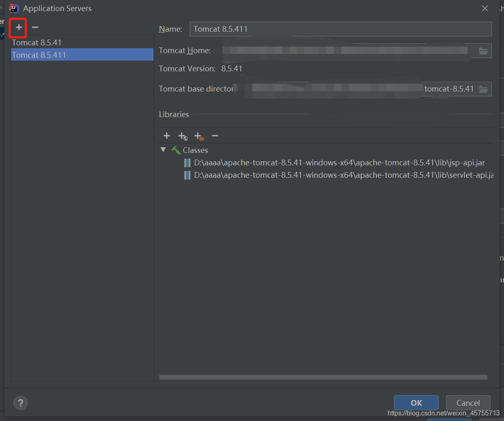Screen dimensions: 504x421
Task: Click the libraries horizontal scrollbar
Action: [x=323, y=377]
